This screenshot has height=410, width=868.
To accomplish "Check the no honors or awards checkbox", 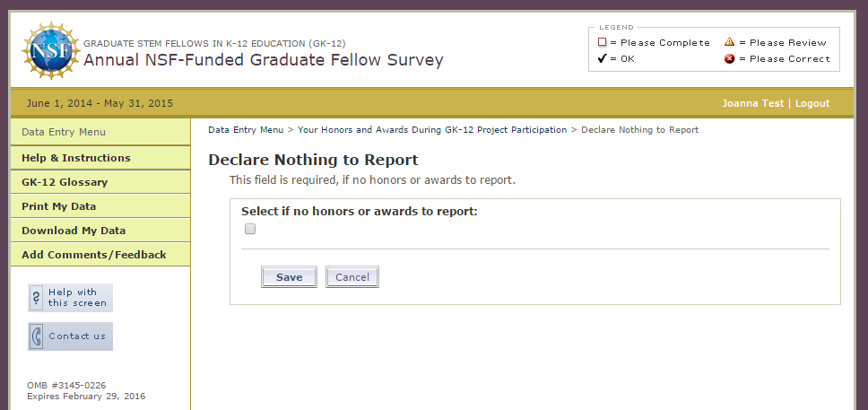I will click(250, 229).
